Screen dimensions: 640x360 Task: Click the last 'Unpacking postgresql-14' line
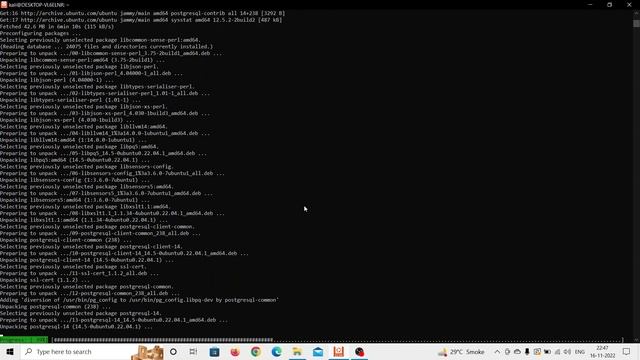tap(76, 327)
